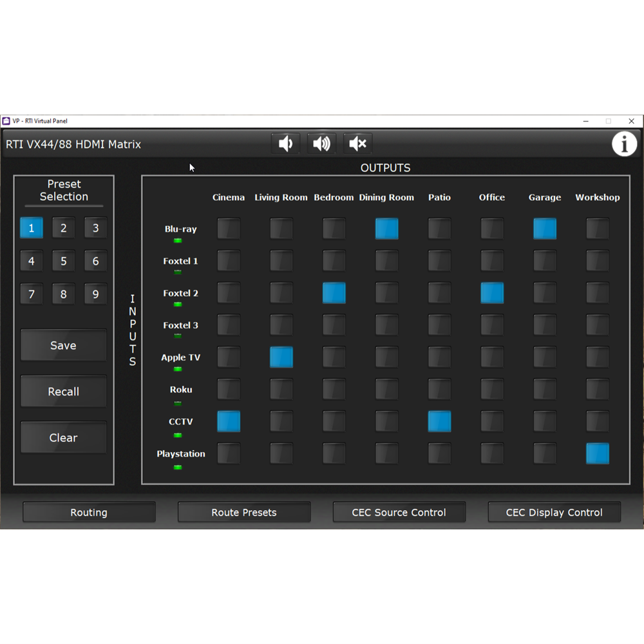This screenshot has width=644, height=644.
Task: Click the RTI Virtual Panel title bar icon
Action: click(6, 121)
